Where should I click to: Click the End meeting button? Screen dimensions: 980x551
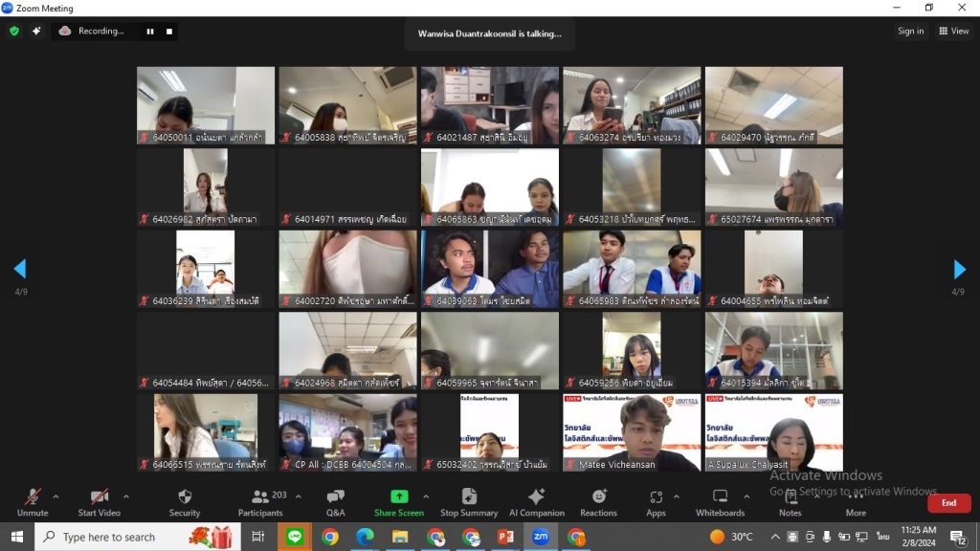(948, 503)
